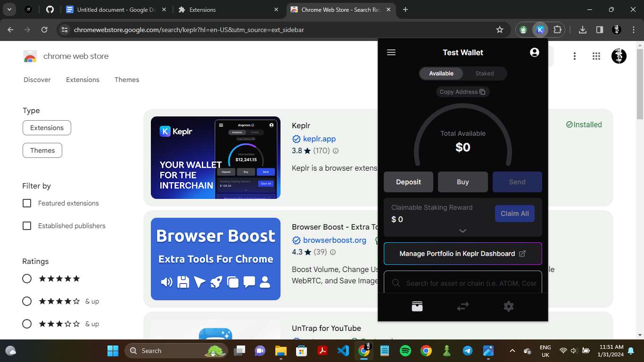Screen dimensions: 644x362
Task: Filter type by Extensions button
Action: pyautogui.click(x=47, y=128)
